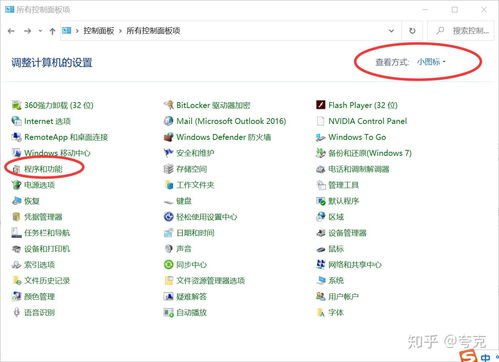Open the 任务栏和导航 icon

[16, 233]
